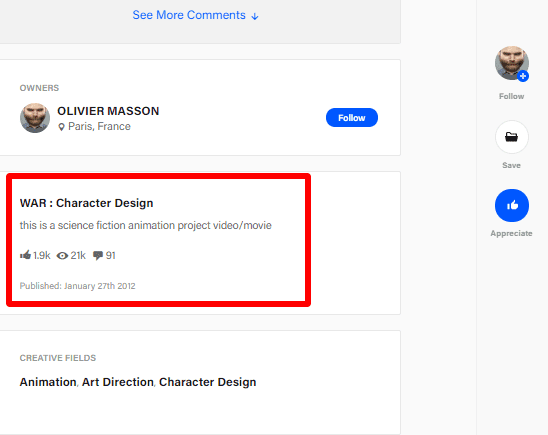Click the 21k views eye icon
The height and width of the screenshot is (435, 548).
[62, 256]
